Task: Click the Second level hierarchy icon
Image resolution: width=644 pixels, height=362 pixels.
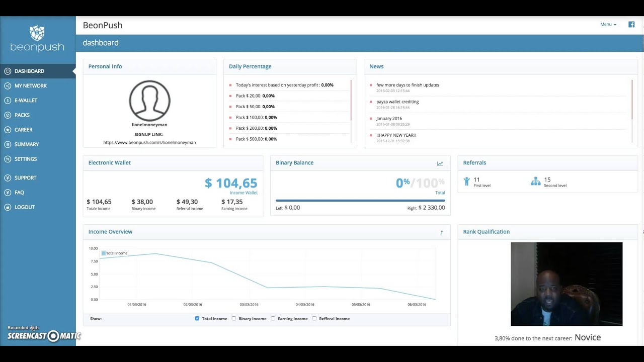Action: click(536, 182)
